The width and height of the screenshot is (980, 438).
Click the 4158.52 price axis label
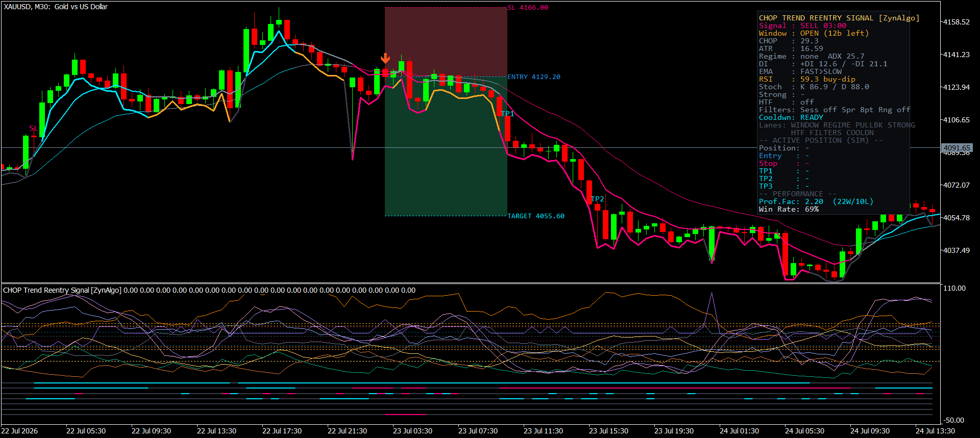tap(956, 22)
